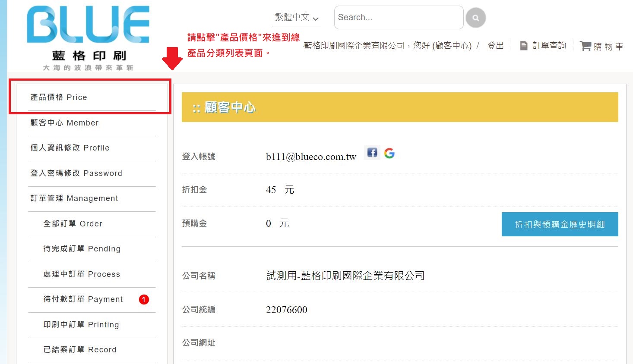Open 個人資訊修改 Profile menu item
The image size is (633, 364).
(92, 148)
